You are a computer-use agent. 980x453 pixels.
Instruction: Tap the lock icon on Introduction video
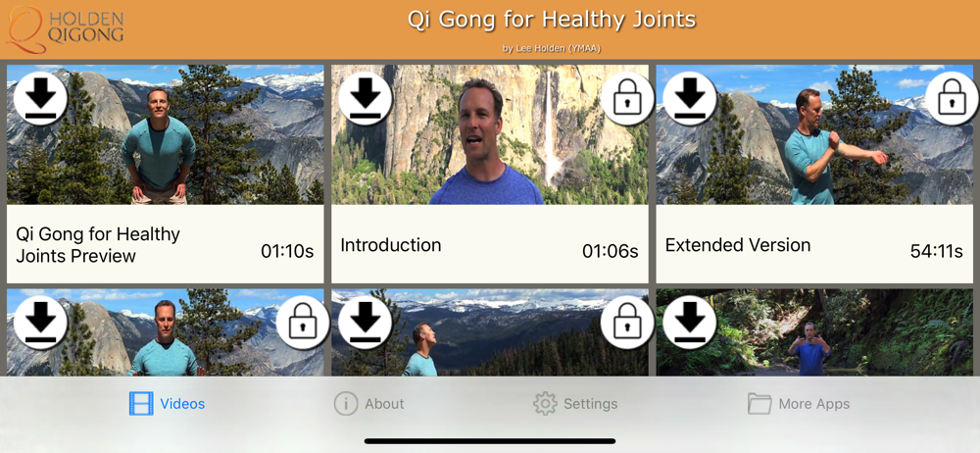tap(627, 98)
